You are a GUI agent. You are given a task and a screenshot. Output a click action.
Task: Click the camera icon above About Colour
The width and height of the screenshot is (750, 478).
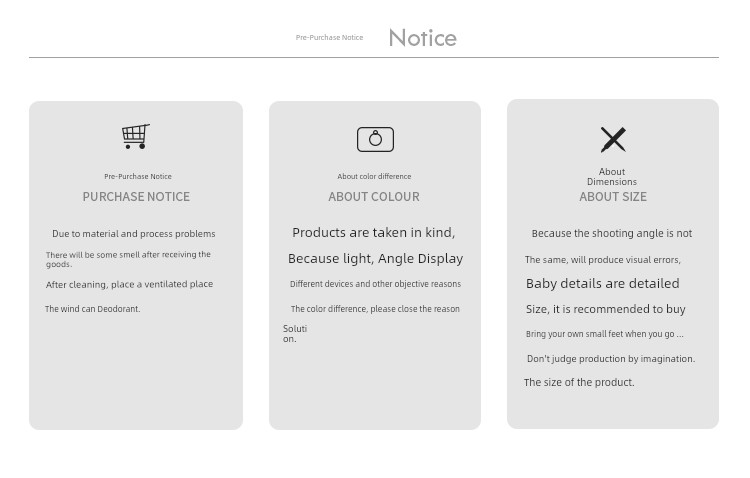tap(375, 139)
